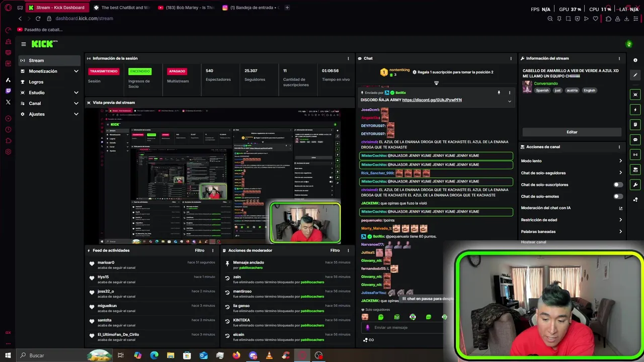Viewport: 644px width, 362px height.
Task: Toggle Chat de solo-suscriptores switch
Action: click(x=618, y=185)
